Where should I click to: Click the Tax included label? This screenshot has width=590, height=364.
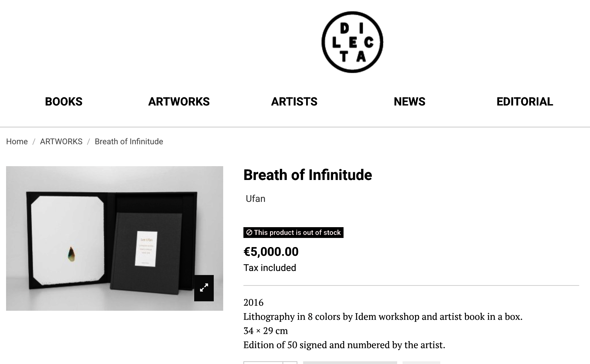[270, 268]
